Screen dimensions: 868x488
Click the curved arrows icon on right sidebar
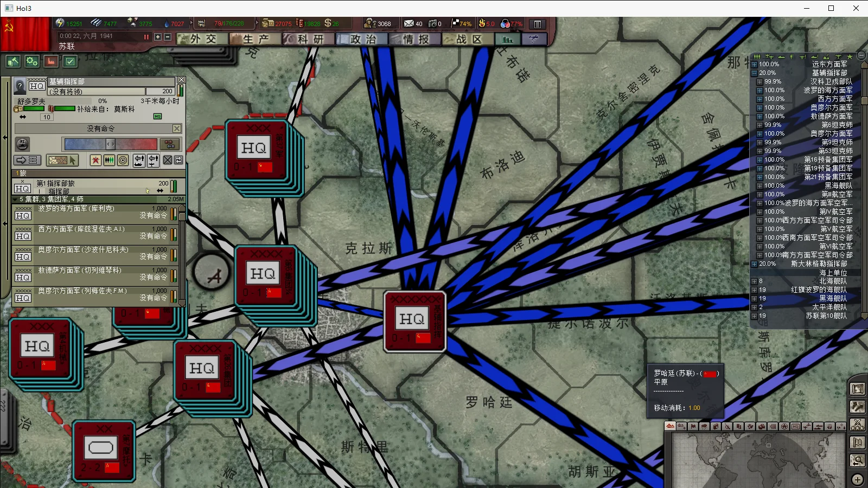pos(858,407)
